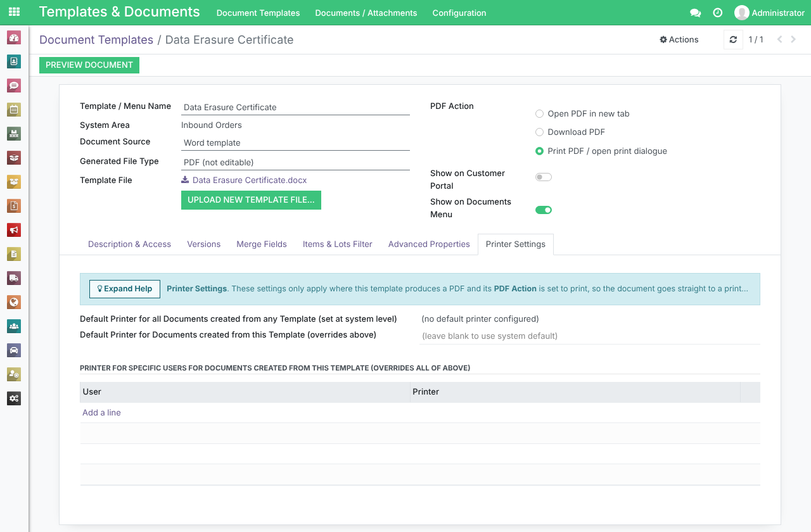Open the dark red box sidebar icon
This screenshot has width=811, height=532.
(14, 158)
